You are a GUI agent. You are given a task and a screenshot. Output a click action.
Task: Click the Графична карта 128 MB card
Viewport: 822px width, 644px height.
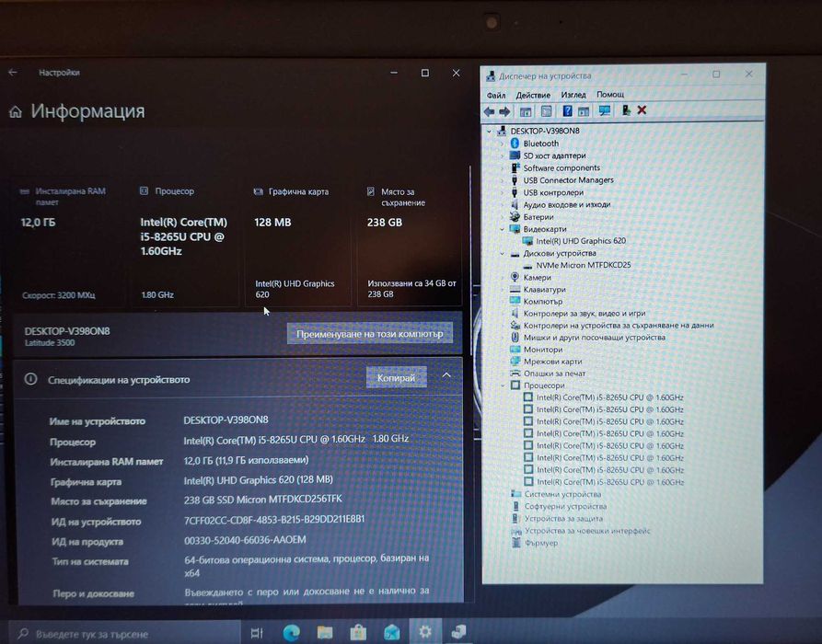297,244
